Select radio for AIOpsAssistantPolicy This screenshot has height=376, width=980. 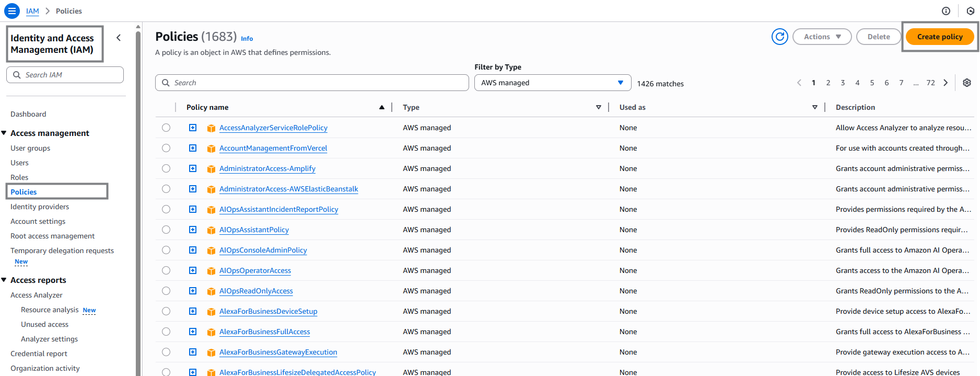[166, 230]
